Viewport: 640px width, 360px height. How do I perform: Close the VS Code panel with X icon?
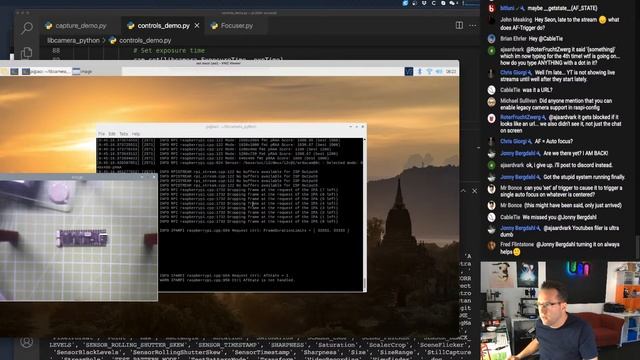point(474,191)
